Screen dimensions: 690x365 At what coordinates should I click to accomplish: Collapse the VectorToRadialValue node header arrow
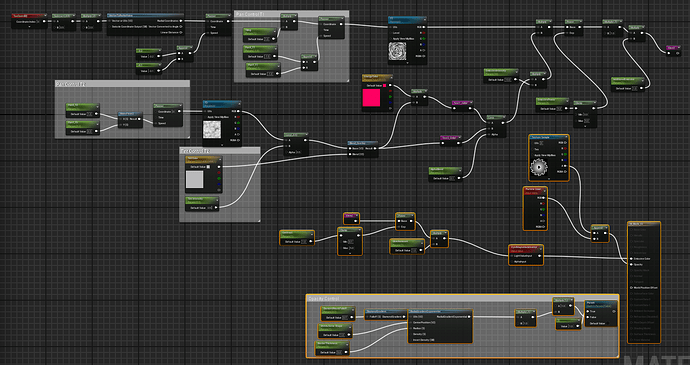pos(181,15)
